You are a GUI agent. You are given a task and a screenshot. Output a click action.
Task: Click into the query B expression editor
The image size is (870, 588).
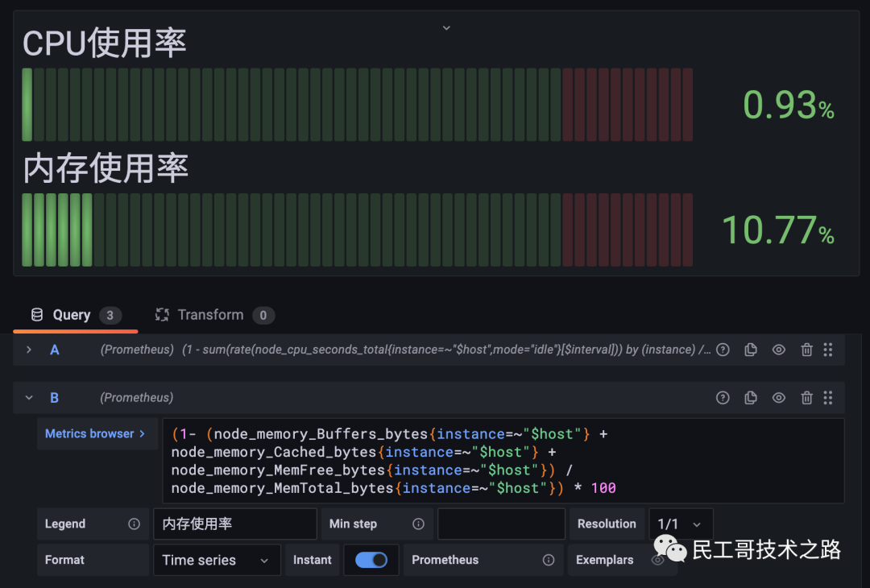[x=503, y=461]
